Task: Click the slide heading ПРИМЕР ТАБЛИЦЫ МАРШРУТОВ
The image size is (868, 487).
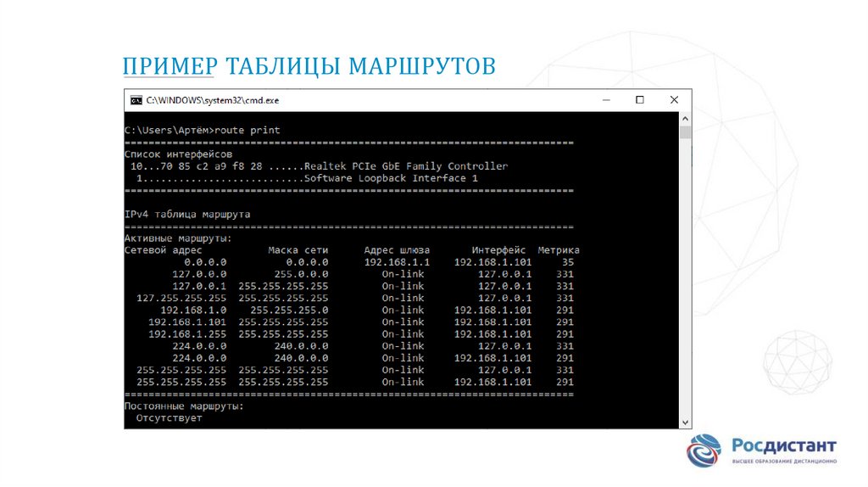Action: [309, 66]
